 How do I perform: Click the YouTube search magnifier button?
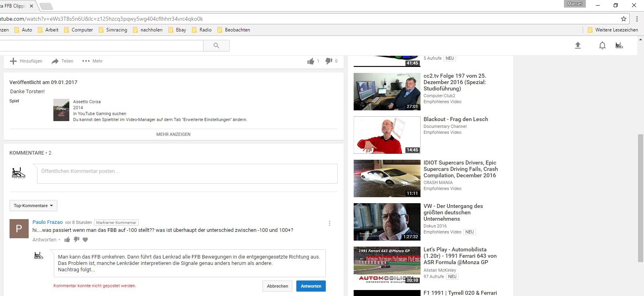(216, 45)
